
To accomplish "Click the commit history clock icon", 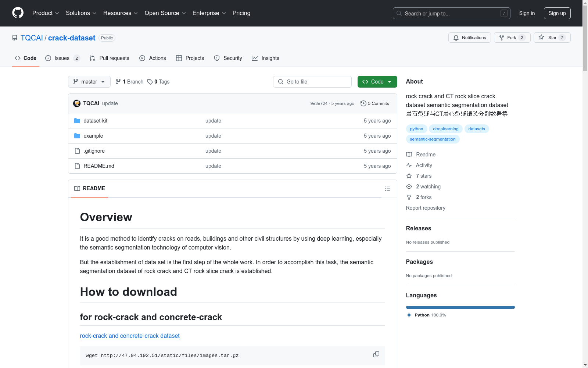I will (363, 103).
